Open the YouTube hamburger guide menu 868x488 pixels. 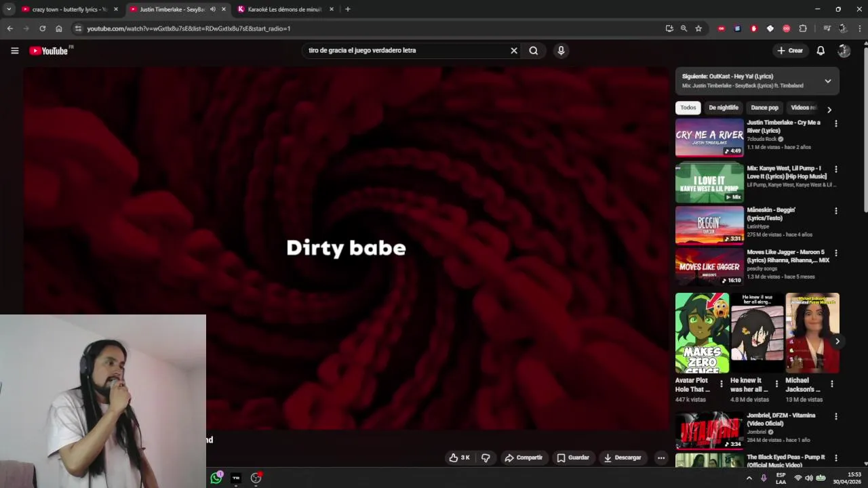pyautogui.click(x=14, y=51)
